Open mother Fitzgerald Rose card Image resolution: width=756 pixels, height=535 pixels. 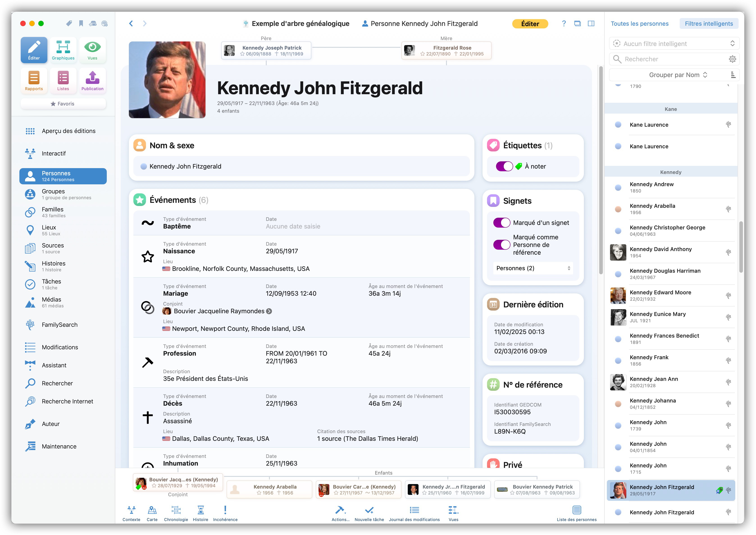(446, 50)
